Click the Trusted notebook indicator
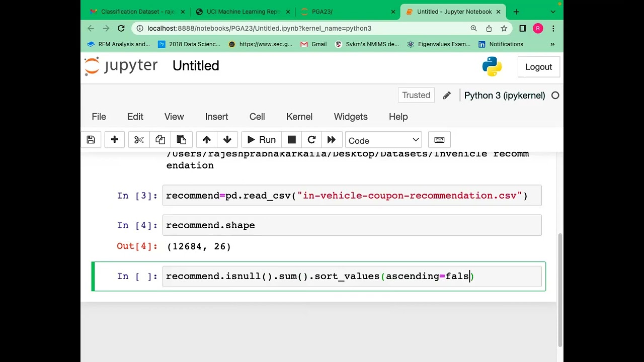This screenshot has width=644, height=362. click(416, 95)
